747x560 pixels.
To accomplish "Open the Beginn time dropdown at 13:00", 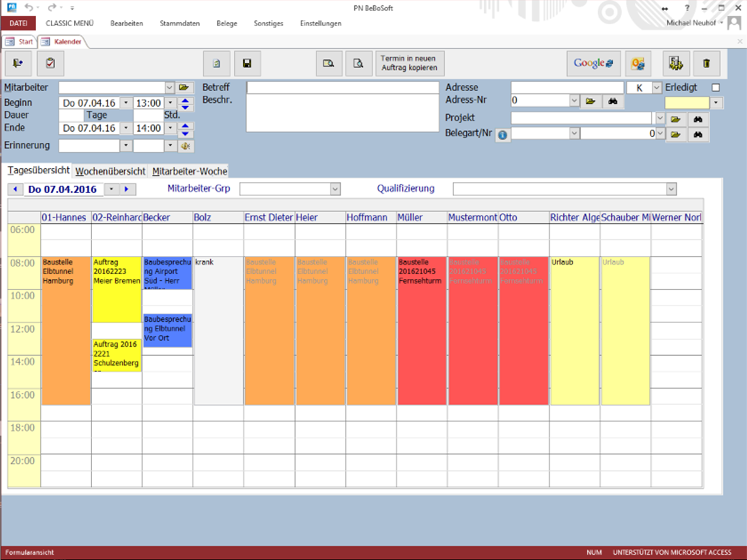I will pos(170,103).
